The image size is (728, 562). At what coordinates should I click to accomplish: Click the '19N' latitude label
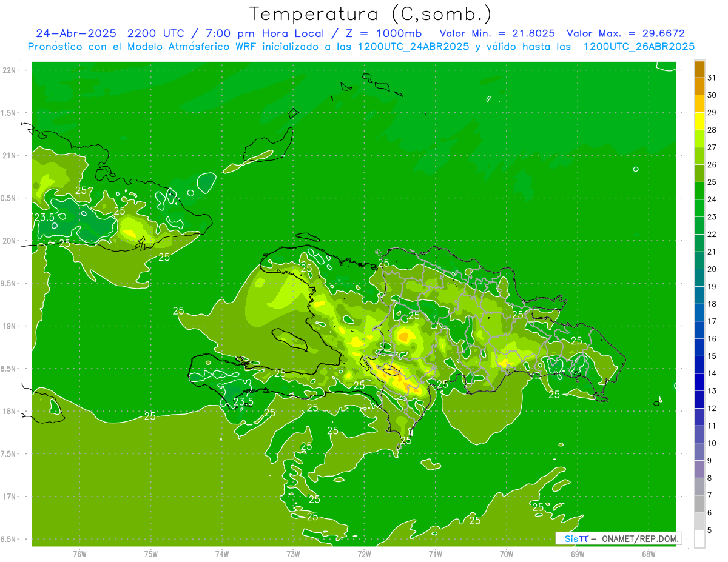(x=10, y=326)
